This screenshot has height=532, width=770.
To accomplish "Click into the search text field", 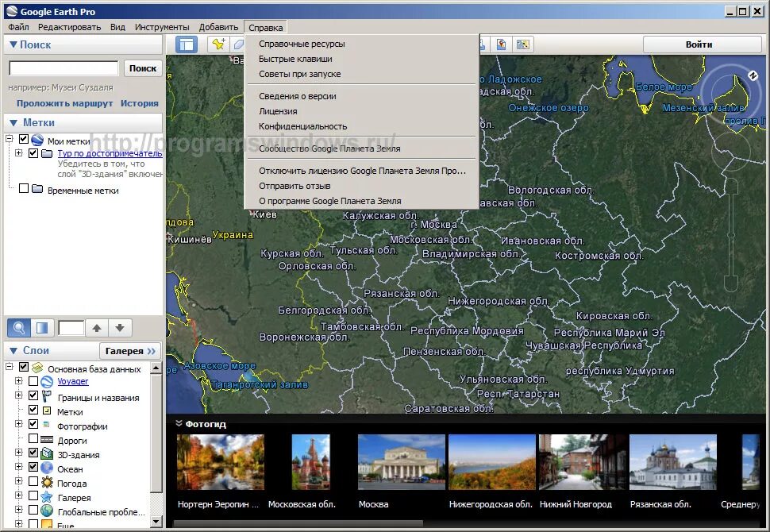I will tap(64, 68).
